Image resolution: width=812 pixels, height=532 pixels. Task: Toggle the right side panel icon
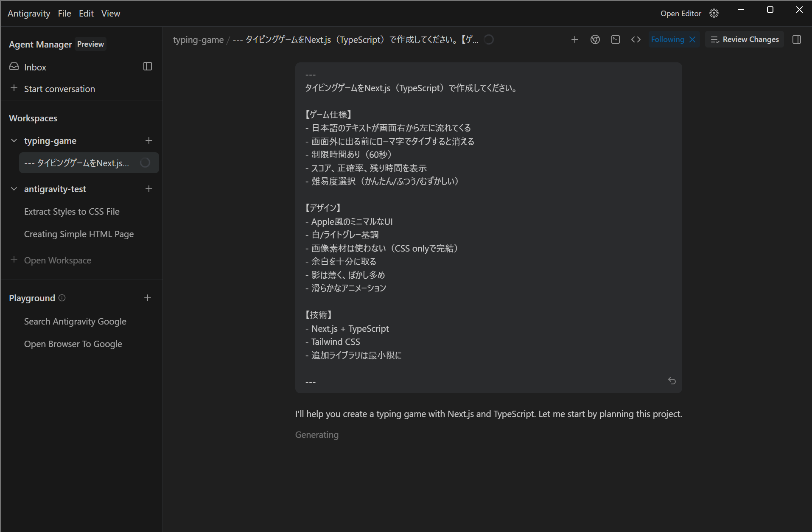click(797, 39)
